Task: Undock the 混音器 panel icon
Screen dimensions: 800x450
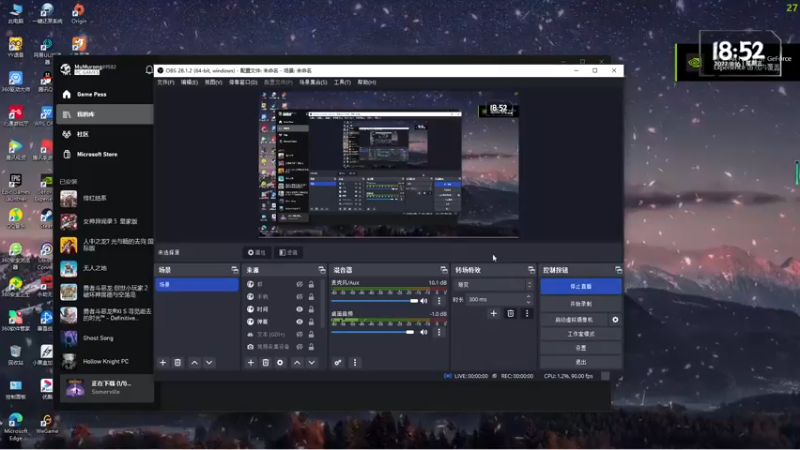Action: [x=443, y=270]
